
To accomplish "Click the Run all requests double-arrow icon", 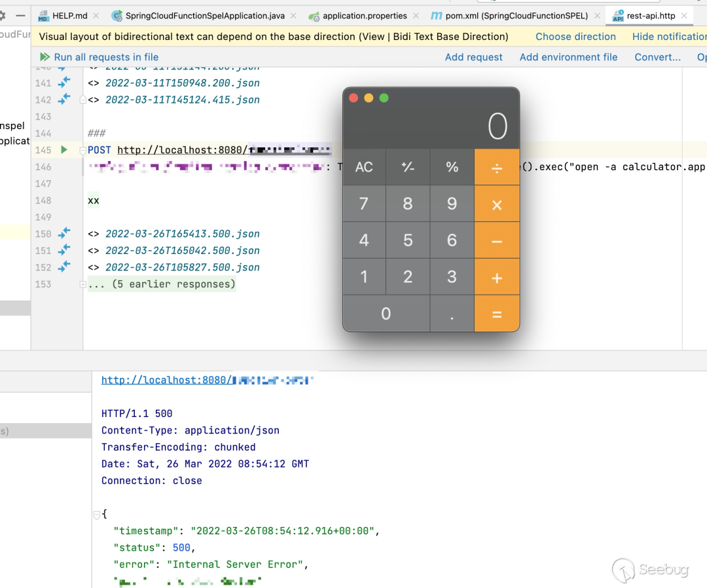I will pyautogui.click(x=45, y=57).
